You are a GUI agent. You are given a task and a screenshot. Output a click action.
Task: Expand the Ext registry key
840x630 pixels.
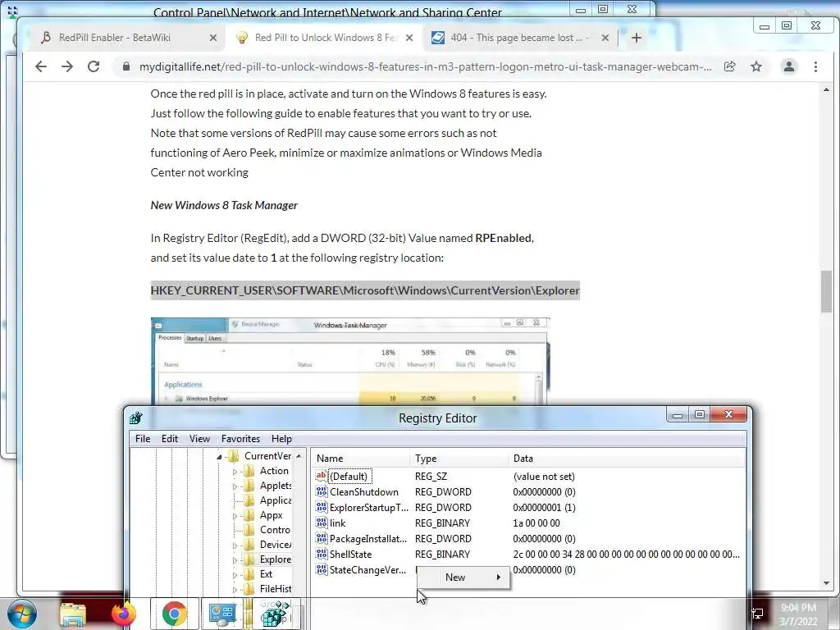click(x=235, y=575)
